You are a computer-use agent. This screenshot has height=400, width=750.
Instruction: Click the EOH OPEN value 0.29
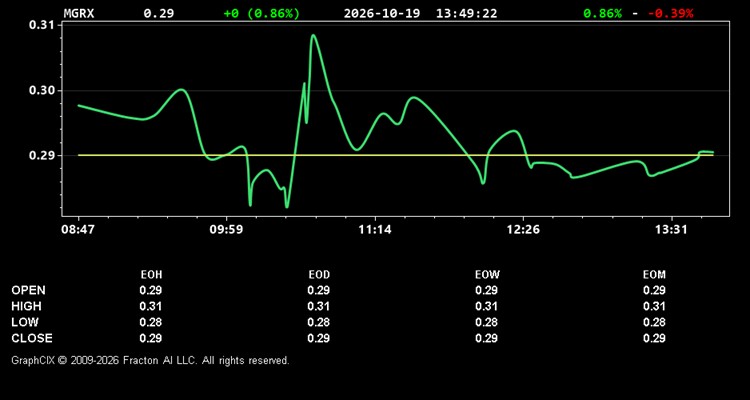coord(151,290)
